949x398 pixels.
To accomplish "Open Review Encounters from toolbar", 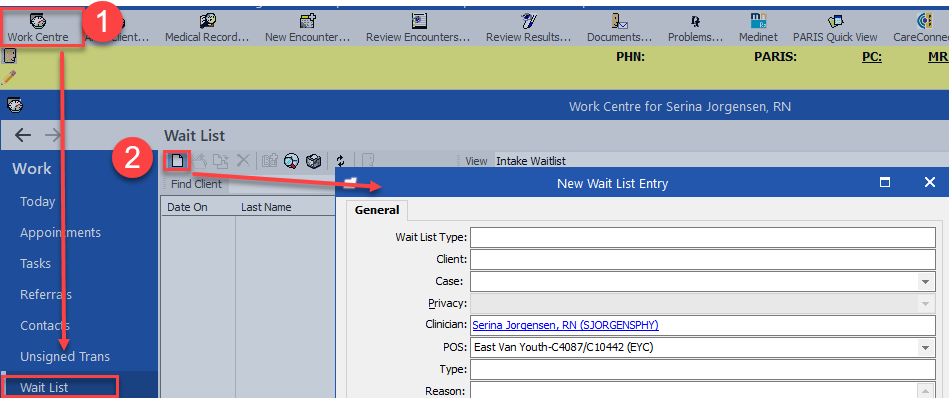I will 418,28.
